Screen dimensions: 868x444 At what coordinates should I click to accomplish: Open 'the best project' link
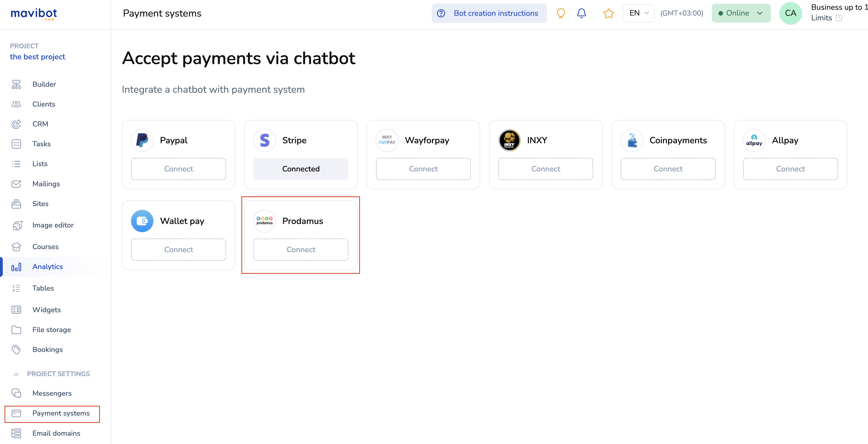(x=38, y=57)
